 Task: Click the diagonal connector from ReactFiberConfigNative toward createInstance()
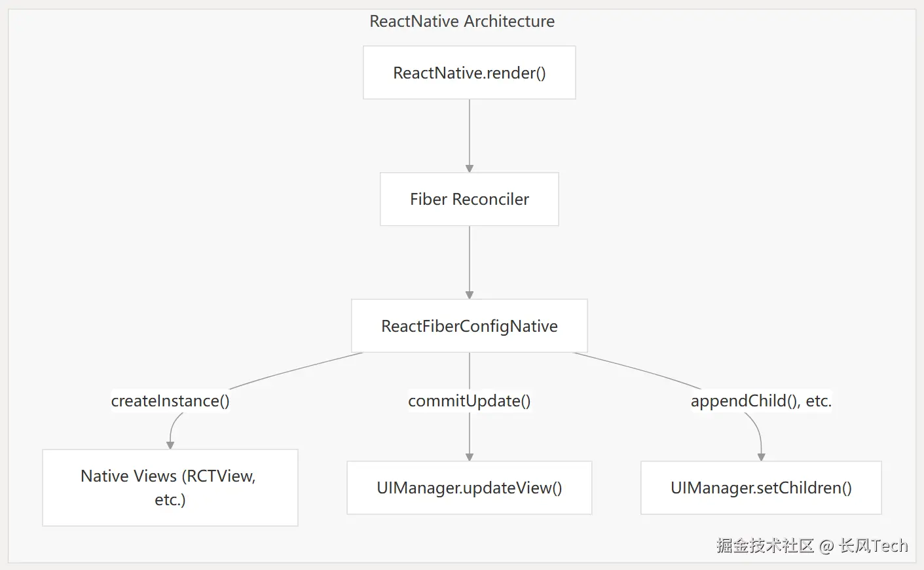tap(295, 370)
